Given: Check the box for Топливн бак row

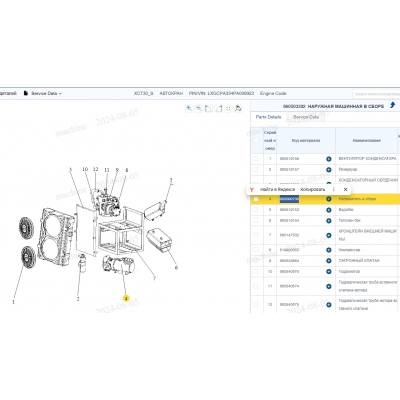Looking at the screenshot, I should 256,220.
